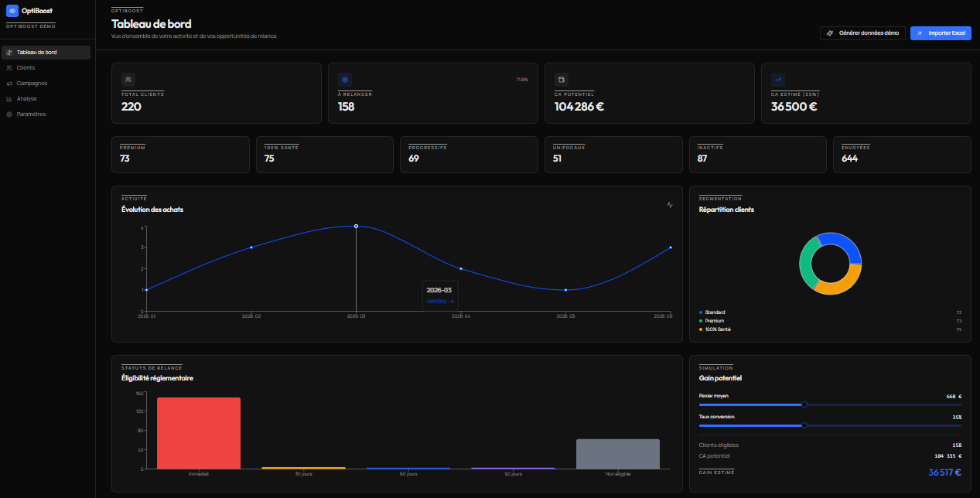980x498 pixels.
Task: Select the Envoyées stat card
Action: 902,155
